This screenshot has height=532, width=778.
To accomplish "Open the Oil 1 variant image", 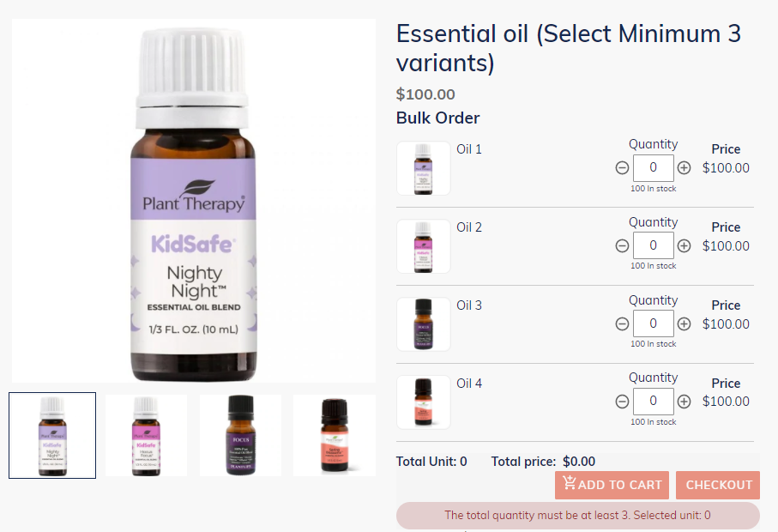I will click(x=423, y=168).
